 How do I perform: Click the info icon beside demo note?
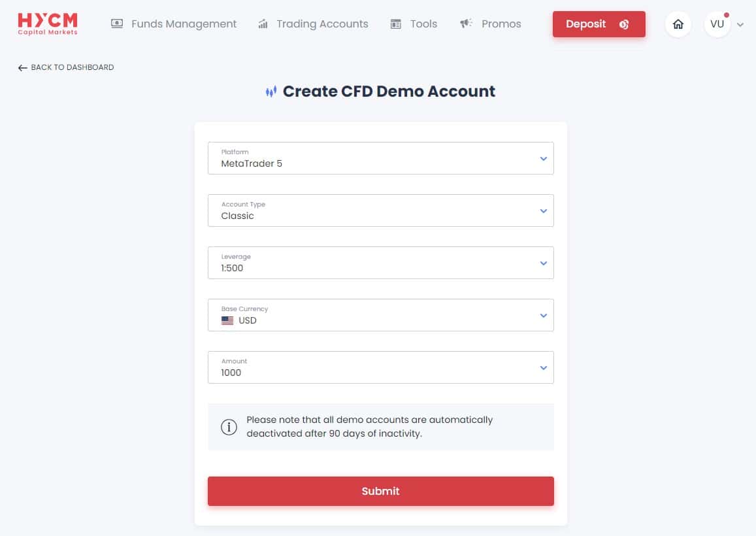[x=229, y=427]
